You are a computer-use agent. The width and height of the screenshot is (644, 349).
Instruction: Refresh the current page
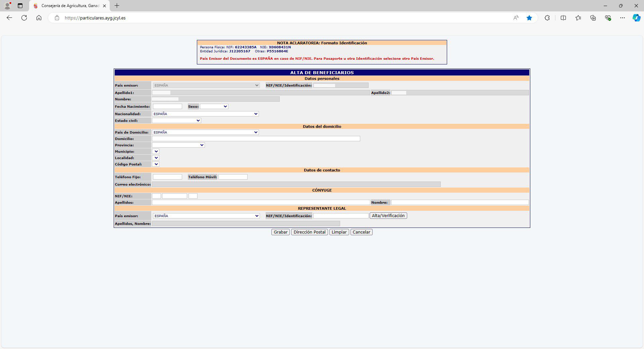[x=24, y=18]
